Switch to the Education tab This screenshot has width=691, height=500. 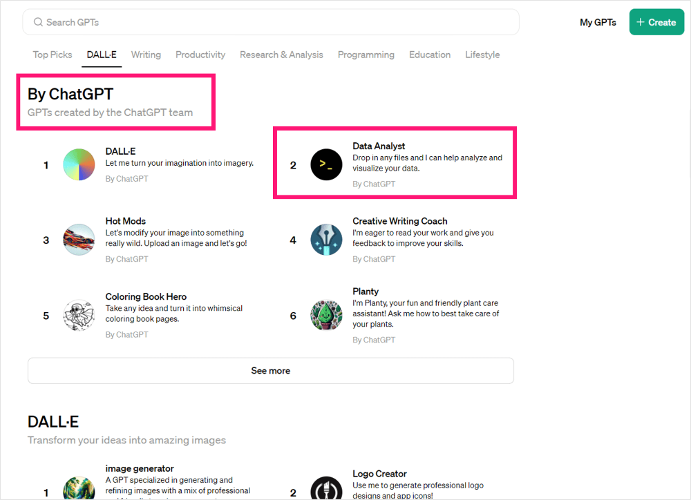pos(430,55)
